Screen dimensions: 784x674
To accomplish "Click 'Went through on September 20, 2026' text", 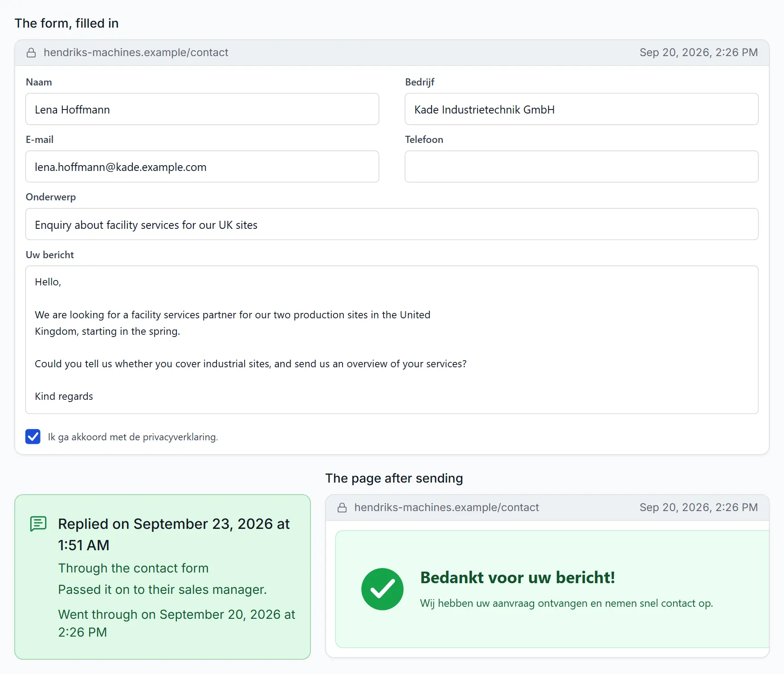I will [177, 623].
